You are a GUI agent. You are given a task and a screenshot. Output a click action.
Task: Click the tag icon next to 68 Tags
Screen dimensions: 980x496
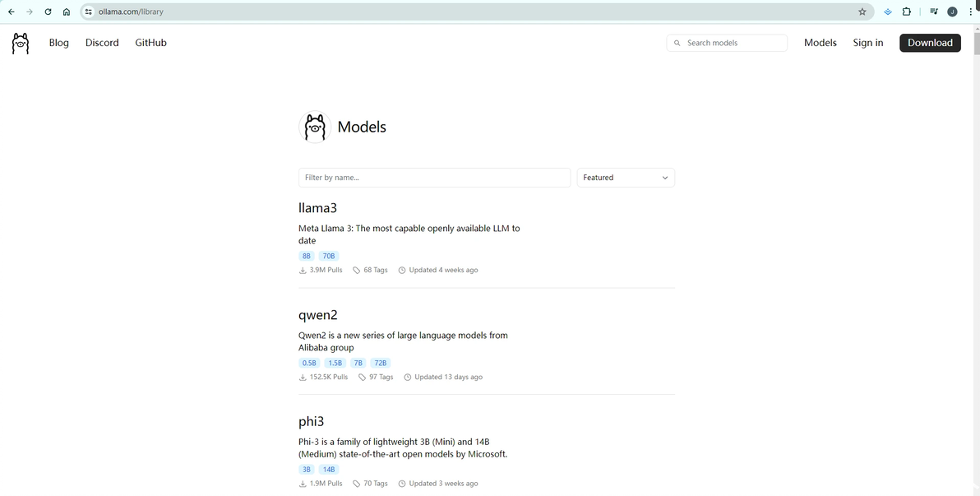coord(356,270)
